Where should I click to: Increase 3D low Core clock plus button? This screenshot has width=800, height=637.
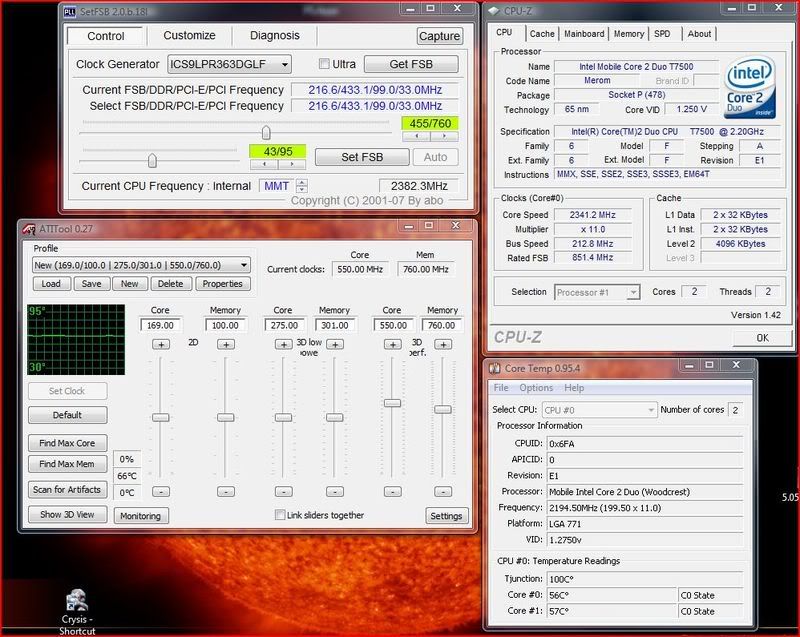click(x=284, y=345)
